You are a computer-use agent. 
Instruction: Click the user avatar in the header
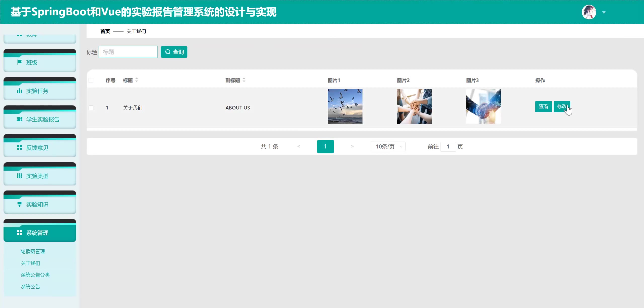click(x=589, y=12)
